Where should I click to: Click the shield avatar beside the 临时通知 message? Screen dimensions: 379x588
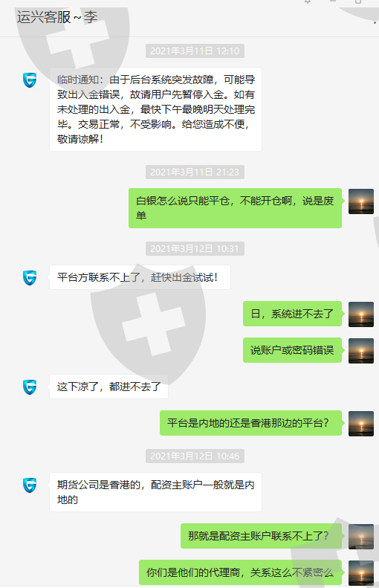coord(30,80)
